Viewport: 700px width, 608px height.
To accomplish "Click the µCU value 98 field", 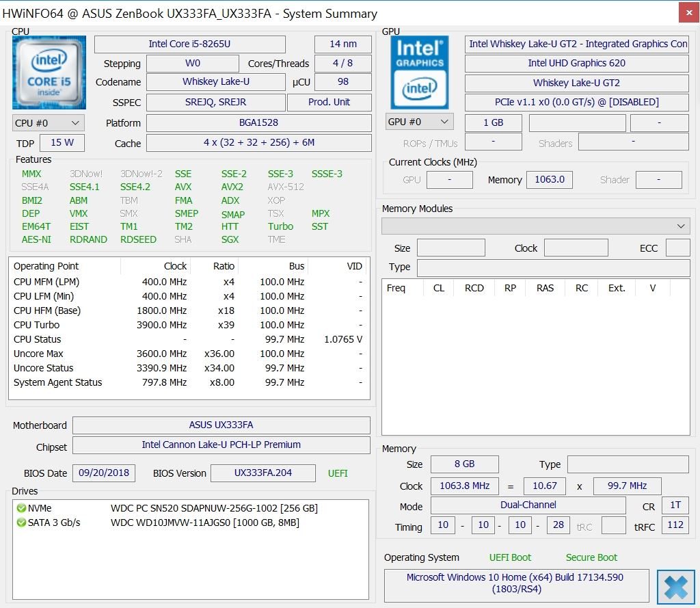I will [343, 82].
